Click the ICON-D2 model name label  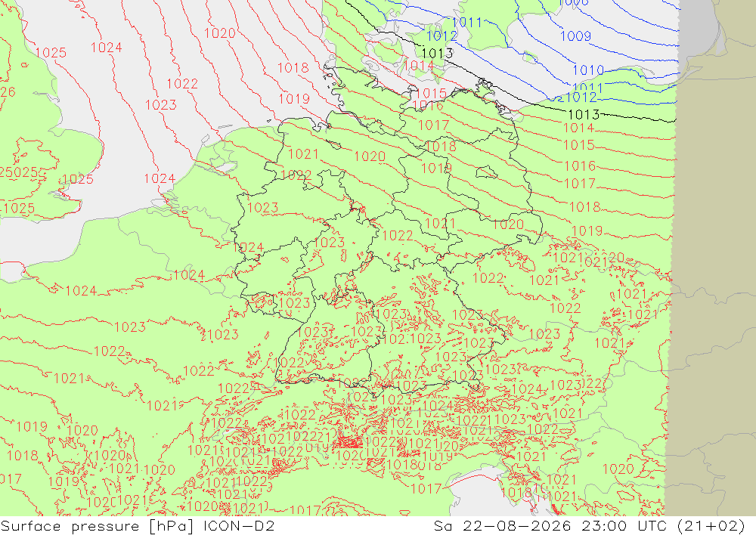coord(239,525)
